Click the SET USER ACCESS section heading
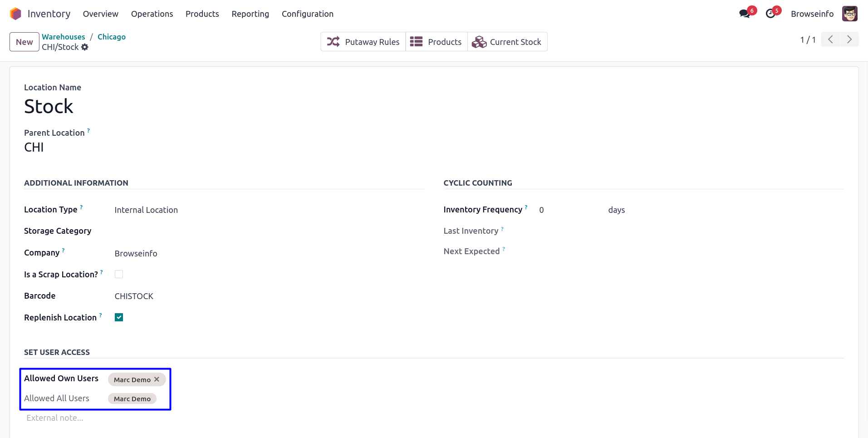Viewport: 868px width, 438px height. tap(57, 352)
